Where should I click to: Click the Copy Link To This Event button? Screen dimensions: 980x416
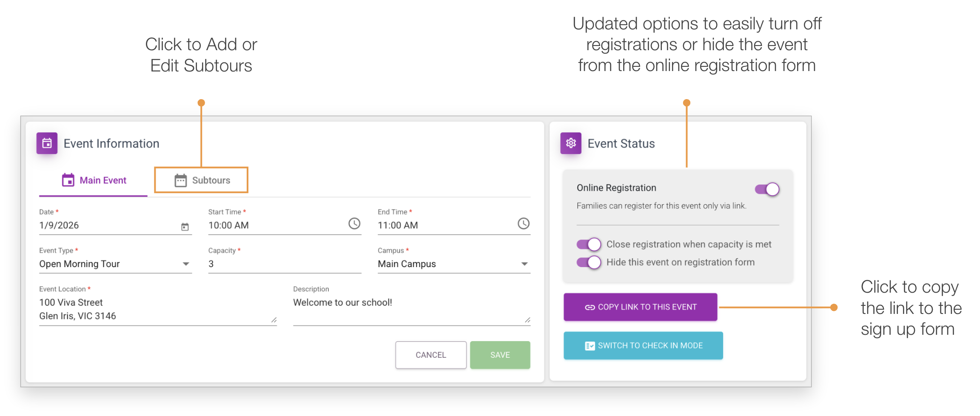coord(641,307)
